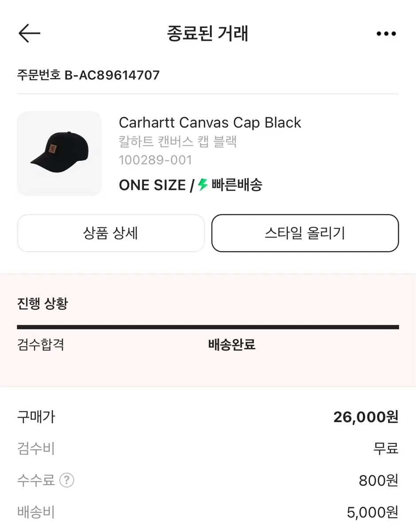Tap the 5,000원 shipping fee amount
The image size is (416, 532).
[373, 512]
